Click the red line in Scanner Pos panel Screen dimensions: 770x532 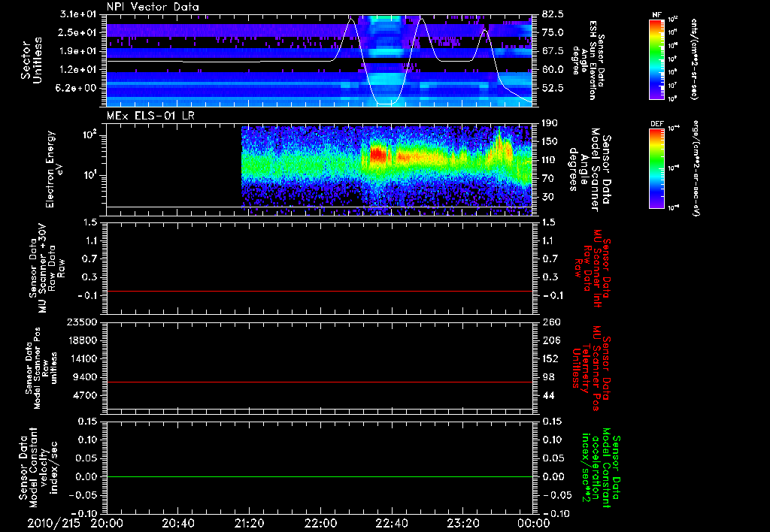tap(320, 382)
